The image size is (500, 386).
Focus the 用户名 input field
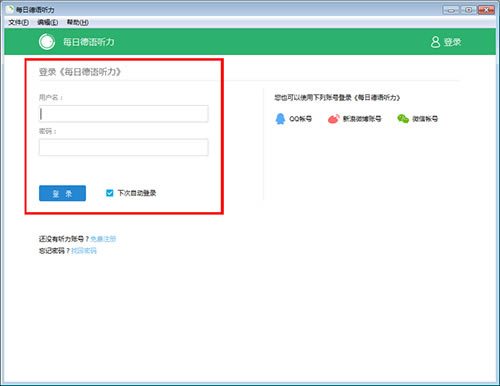click(x=124, y=114)
